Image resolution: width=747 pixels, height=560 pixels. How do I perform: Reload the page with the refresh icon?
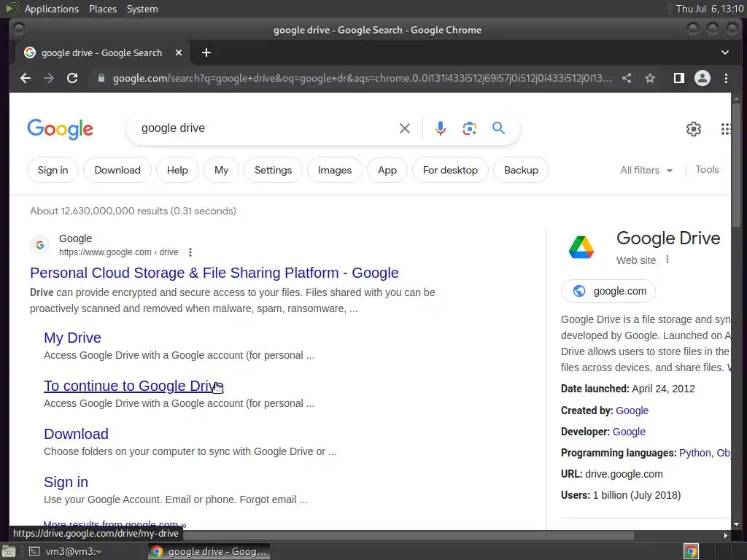pos(72,78)
